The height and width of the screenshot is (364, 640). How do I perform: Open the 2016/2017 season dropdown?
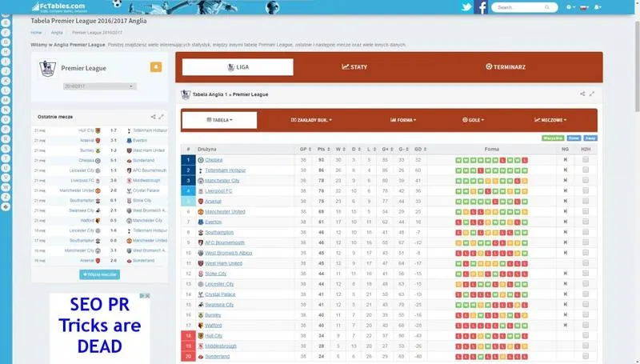click(x=99, y=86)
